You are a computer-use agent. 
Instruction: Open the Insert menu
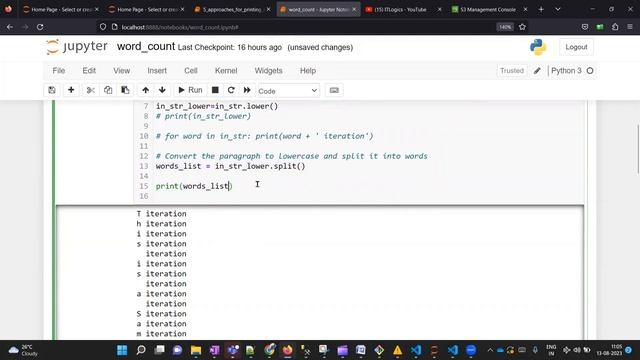[x=157, y=71]
